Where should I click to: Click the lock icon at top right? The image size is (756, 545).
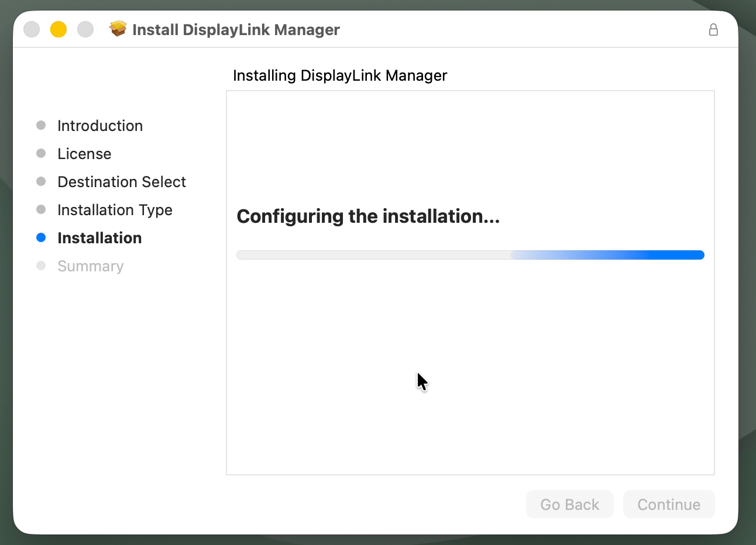click(x=713, y=29)
